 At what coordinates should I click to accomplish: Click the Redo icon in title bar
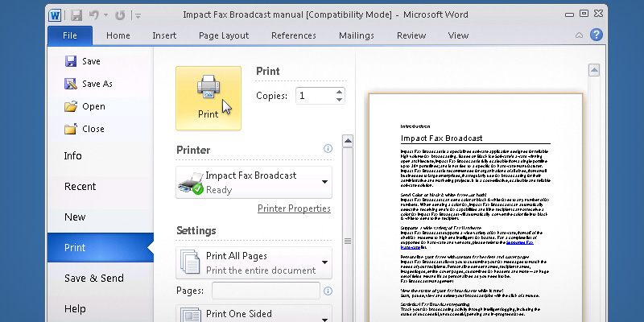pyautogui.click(x=121, y=14)
